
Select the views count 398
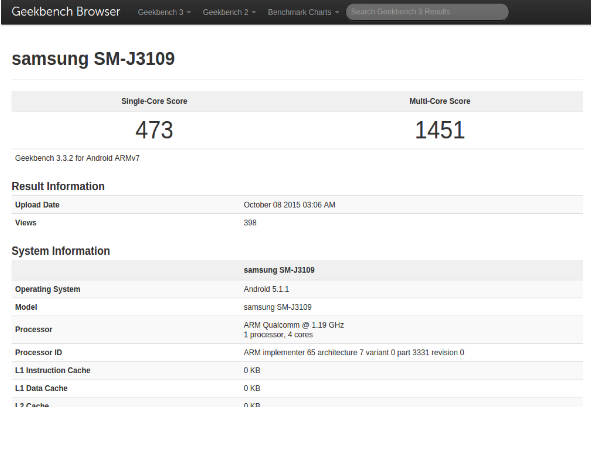(x=250, y=223)
